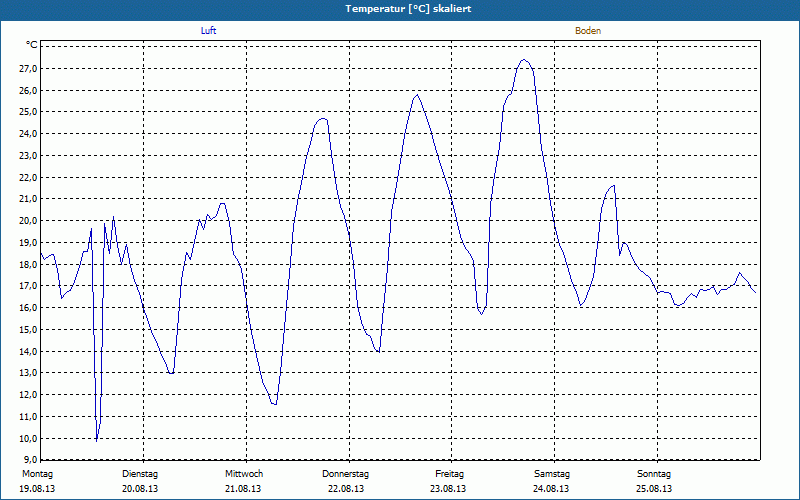Click the 20,0 y-axis label

click(28, 220)
